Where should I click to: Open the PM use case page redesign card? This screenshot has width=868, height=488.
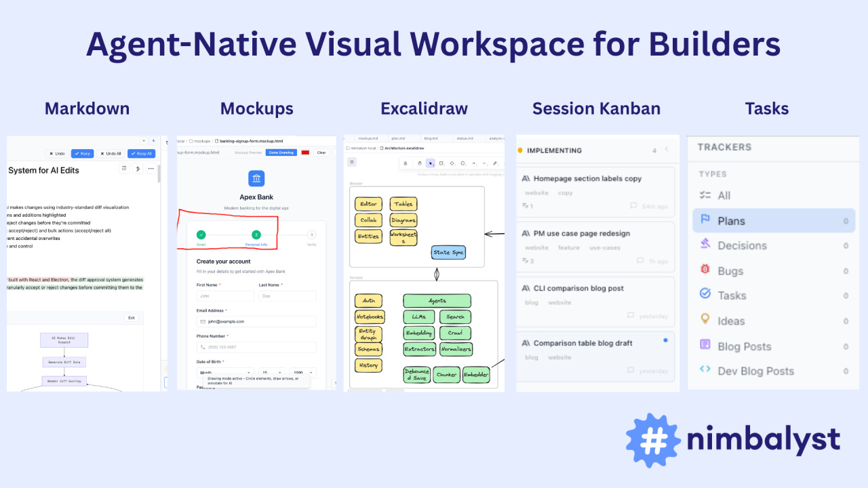pos(595,245)
